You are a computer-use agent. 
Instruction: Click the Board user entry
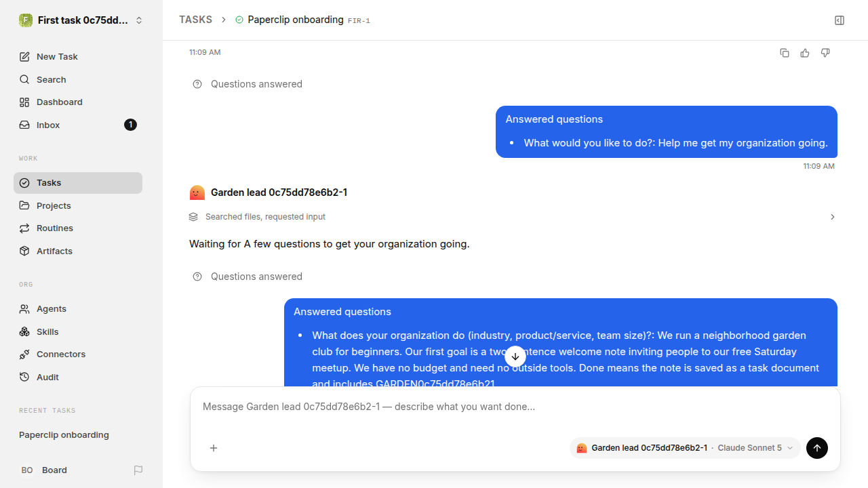pyautogui.click(x=54, y=470)
